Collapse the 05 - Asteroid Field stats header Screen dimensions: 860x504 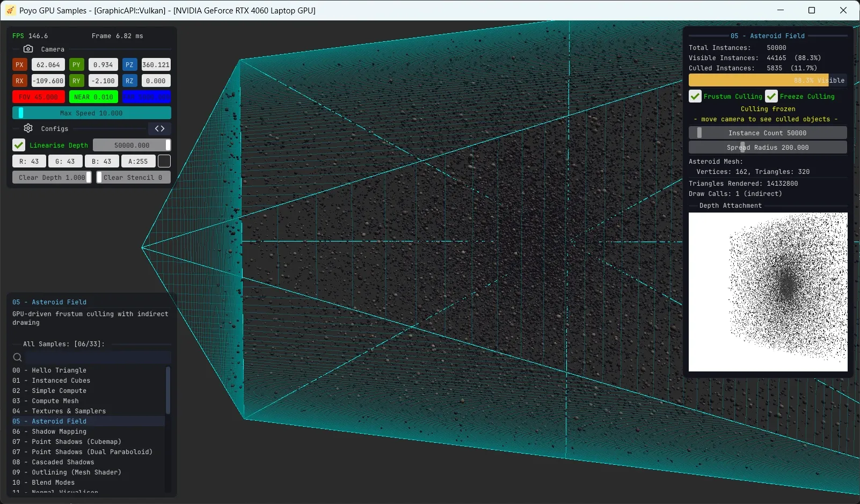[767, 35]
